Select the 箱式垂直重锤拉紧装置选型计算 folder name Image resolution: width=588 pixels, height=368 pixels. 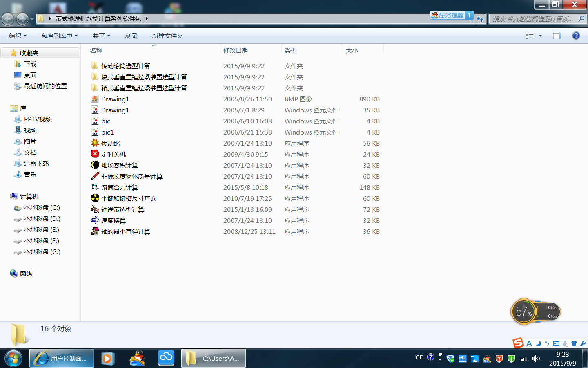click(144, 88)
